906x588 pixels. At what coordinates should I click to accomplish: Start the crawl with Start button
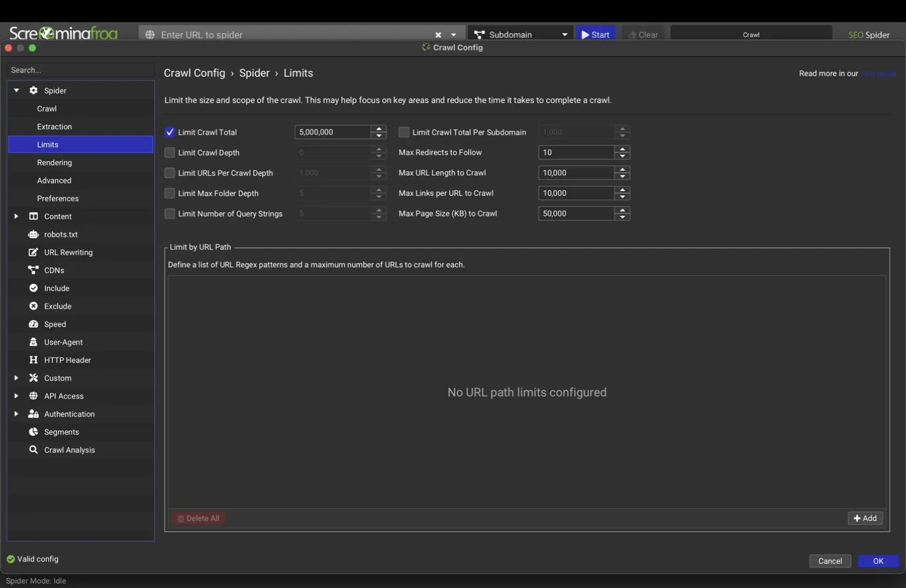(x=596, y=34)
